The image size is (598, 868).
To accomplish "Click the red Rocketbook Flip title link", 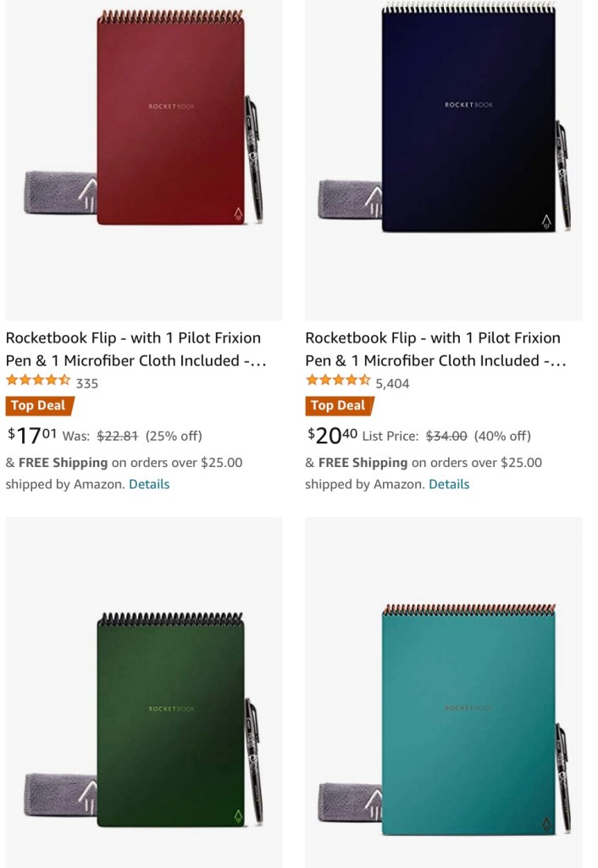I will coord(136,349).
